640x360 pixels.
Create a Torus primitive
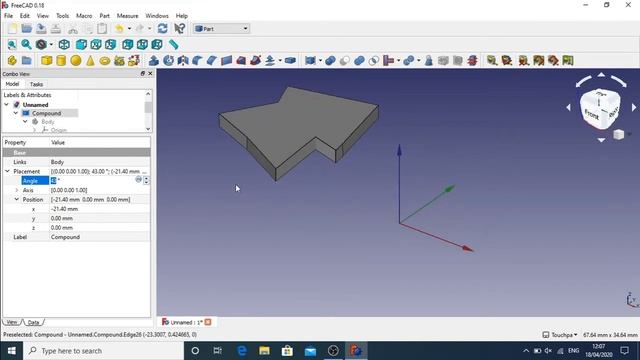pyautogui.click(x=105, y=61)
